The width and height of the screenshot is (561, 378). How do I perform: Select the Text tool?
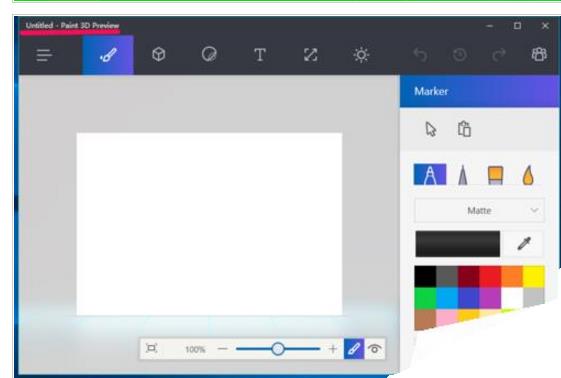coord(260,55)
